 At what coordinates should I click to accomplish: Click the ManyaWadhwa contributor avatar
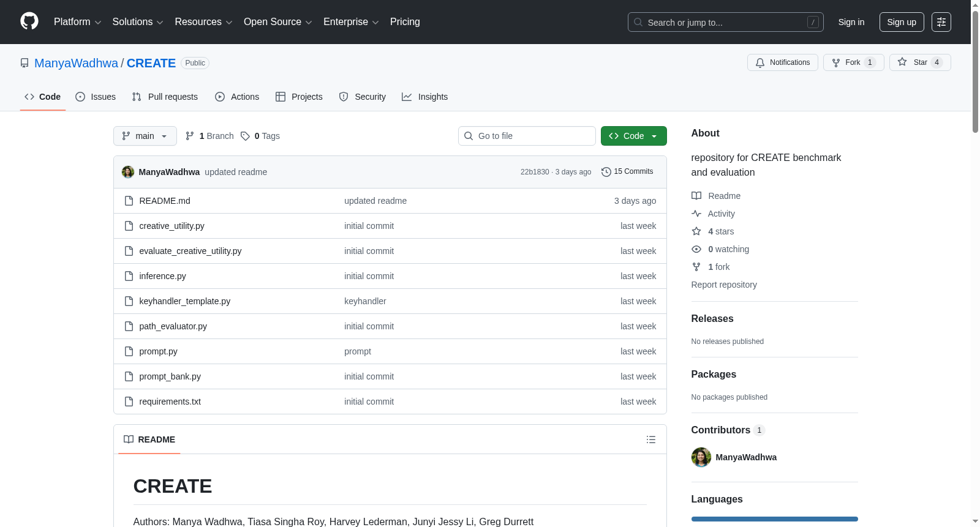pos(701,457)
